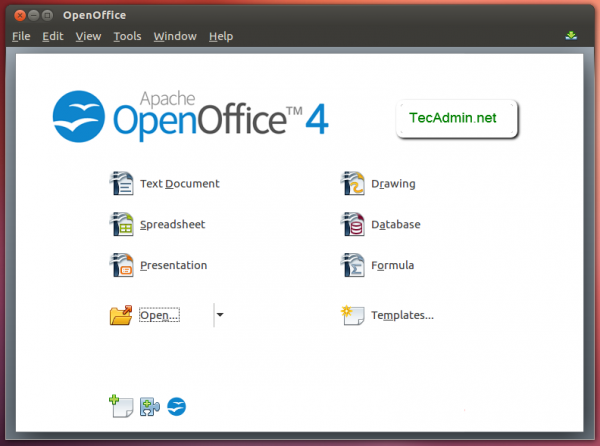Image resolution: width=600 pixels, height=446 pixels.
Task: Click the TecAdmin.net badge
Action: 453,118
